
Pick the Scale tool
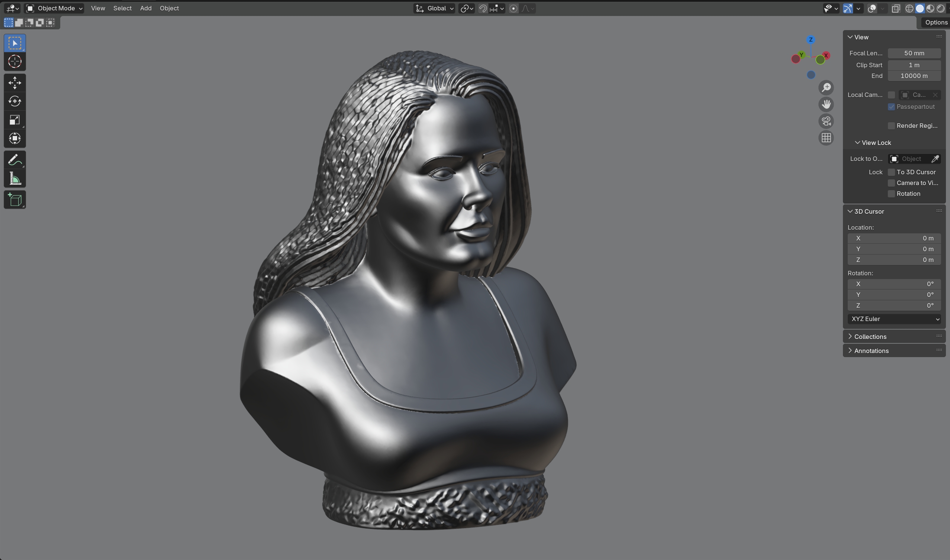pyautogui.click(x=15, y=120)
